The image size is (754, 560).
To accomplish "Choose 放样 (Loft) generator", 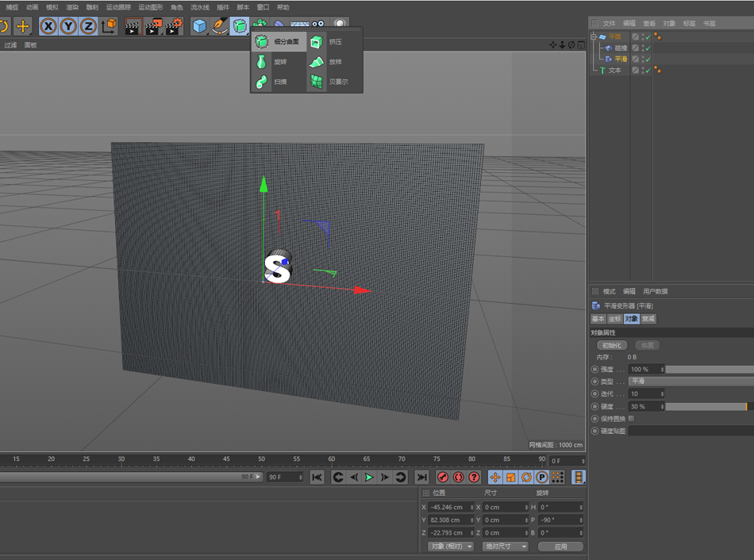I will (333, 62).
